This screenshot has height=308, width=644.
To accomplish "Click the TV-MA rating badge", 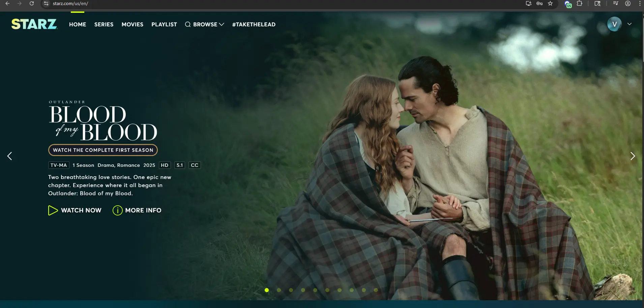I will click(59, 165).
